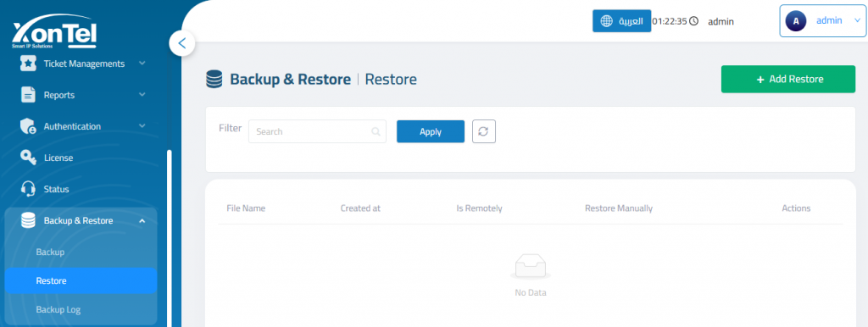Collapse the Backup & Restore menu

[x=142, y=221]
